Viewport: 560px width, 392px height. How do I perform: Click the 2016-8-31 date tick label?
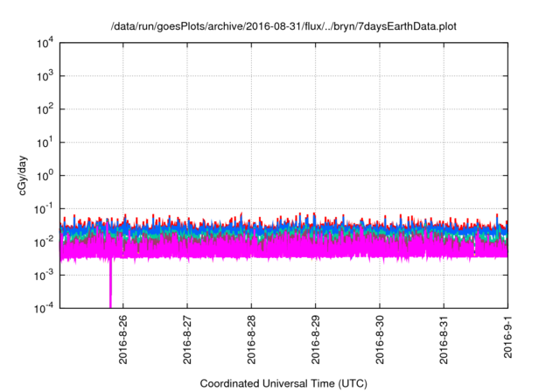(444, 339)
